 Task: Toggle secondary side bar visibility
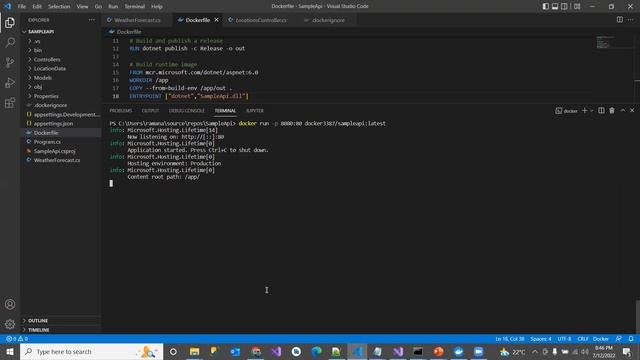click(x=564, y=6)
